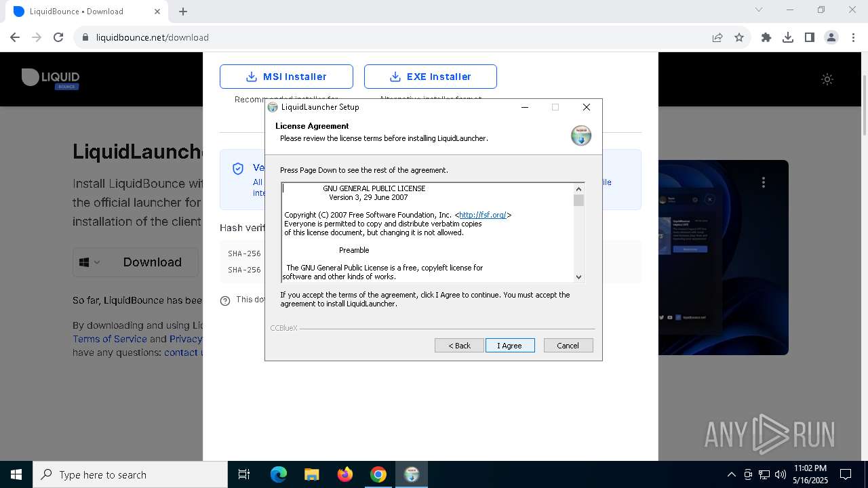This screenshot has height=488, width=868.
Task: Share this page icon in address bar
Action: pos(717,37)
